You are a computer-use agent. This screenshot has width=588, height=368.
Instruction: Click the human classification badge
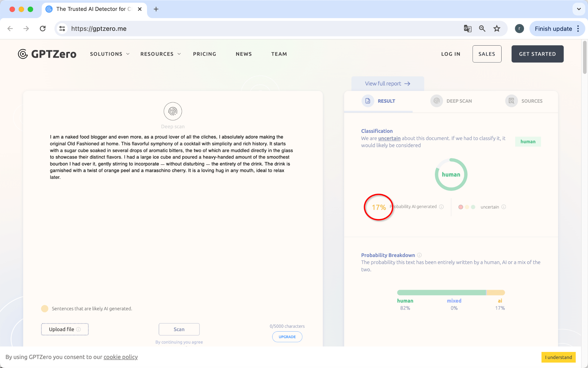[528, 142]
